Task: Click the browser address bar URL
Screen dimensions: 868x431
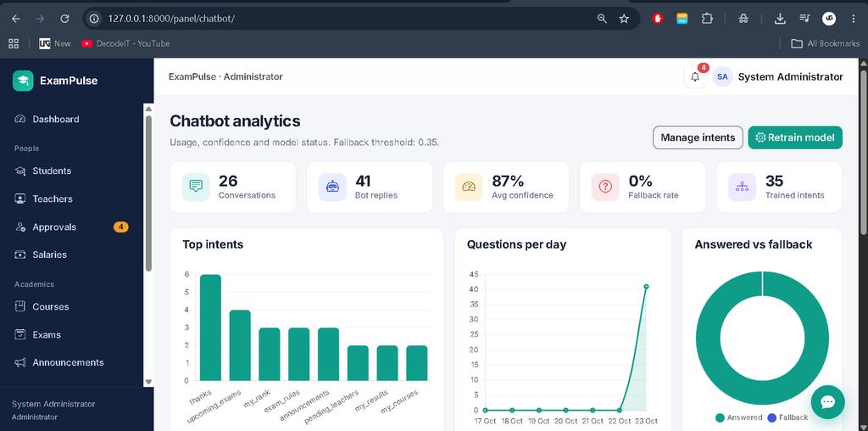Action: click(x=171, y=19)
